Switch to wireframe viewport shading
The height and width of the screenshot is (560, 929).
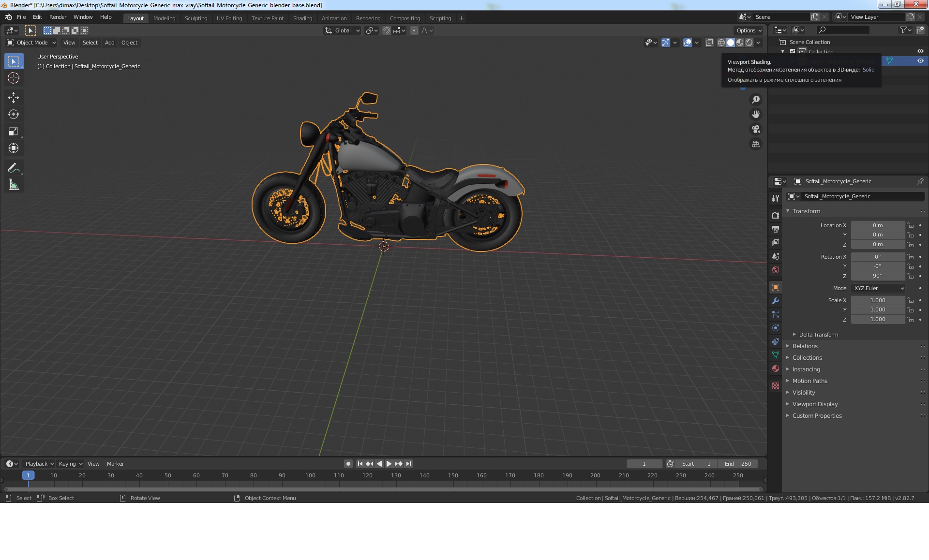coord(721,43)
